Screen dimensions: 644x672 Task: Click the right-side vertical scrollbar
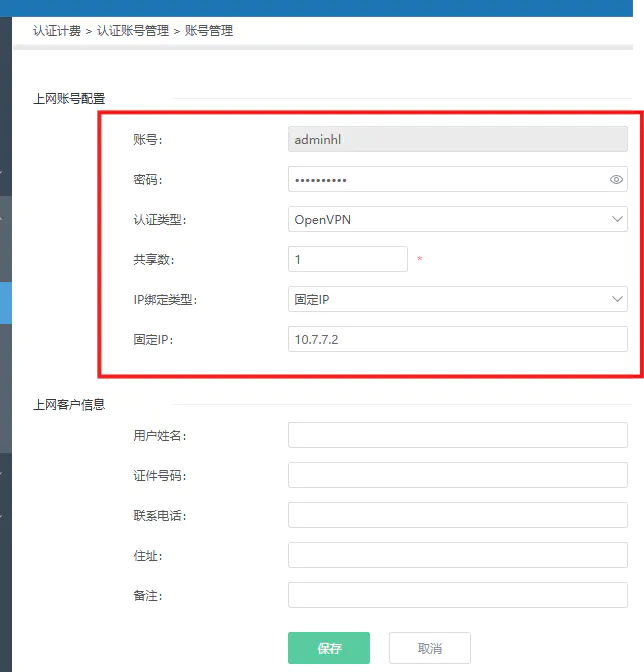637,240
